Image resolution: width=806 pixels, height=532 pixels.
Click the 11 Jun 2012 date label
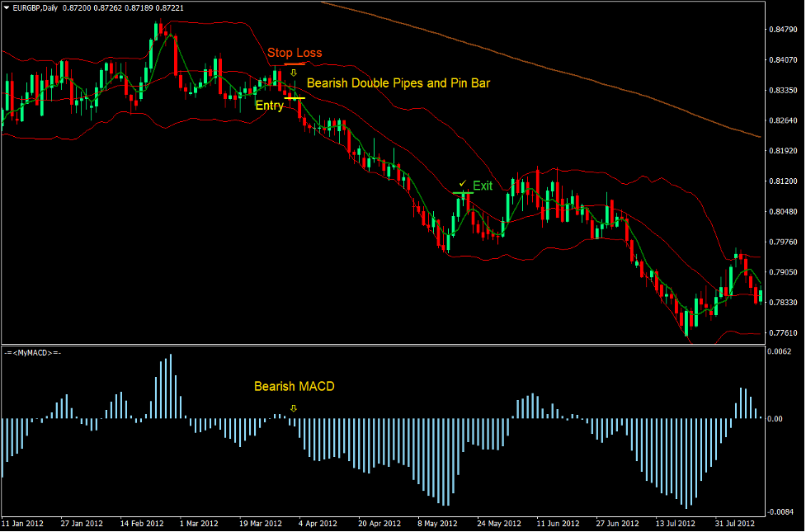coord(558,524)
